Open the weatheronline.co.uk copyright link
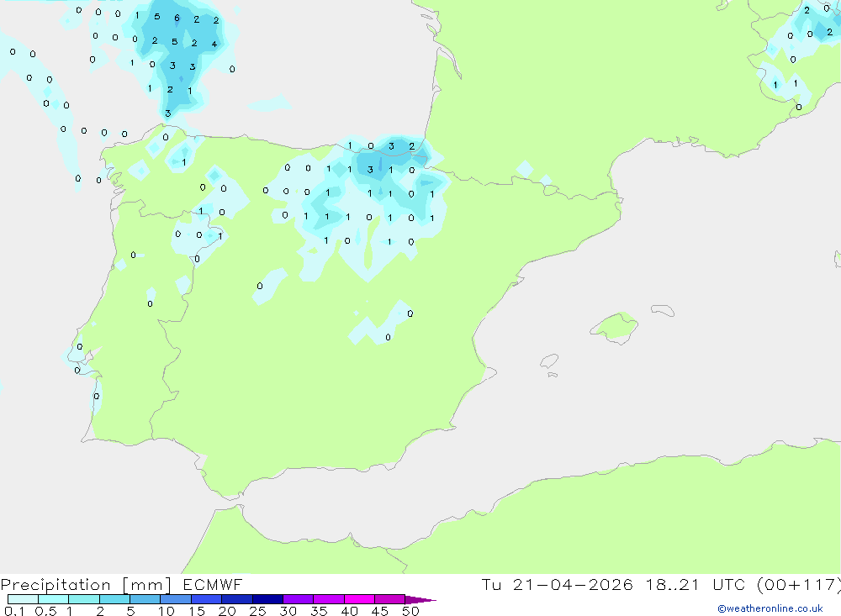 (x=770, y=608)
